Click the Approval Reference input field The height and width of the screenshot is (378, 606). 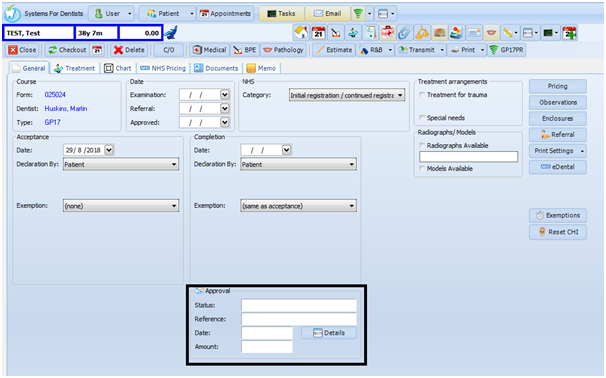pyautogui.click(x=299, y=319)
